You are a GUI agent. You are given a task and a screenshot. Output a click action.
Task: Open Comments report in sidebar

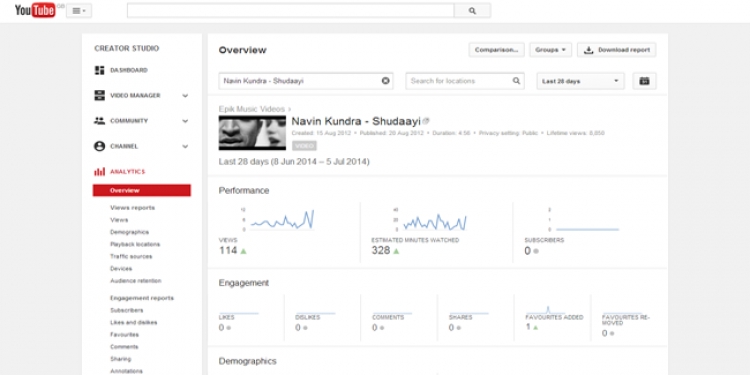click(124, 347)
